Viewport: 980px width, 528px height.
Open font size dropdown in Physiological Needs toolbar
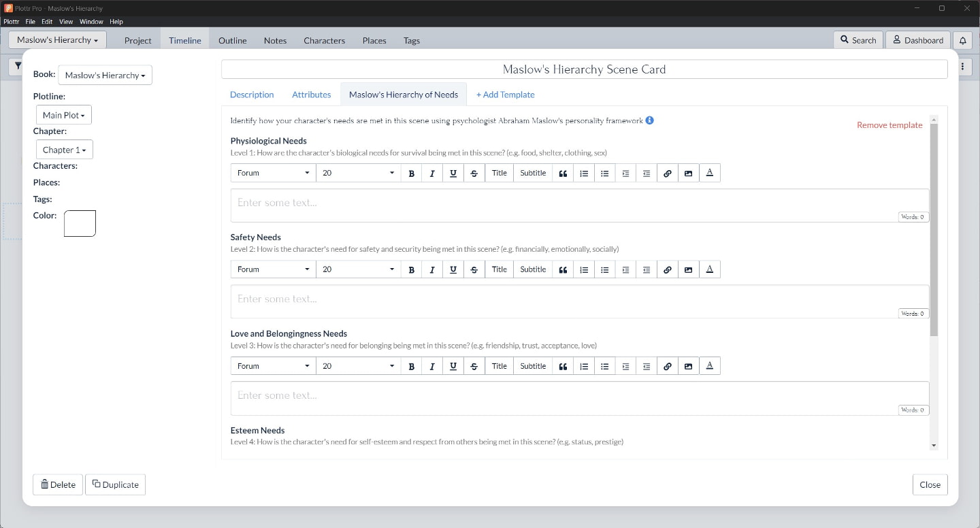pos(359,173)
